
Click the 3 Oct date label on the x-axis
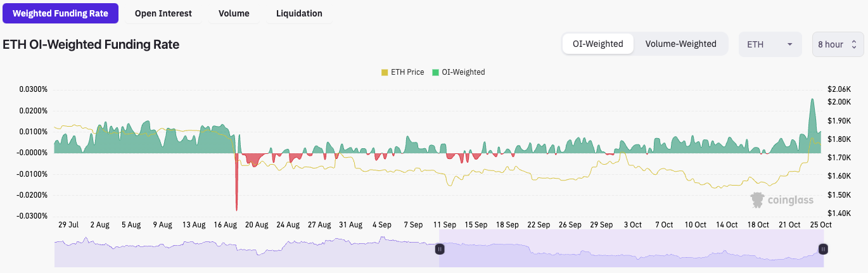632,225
